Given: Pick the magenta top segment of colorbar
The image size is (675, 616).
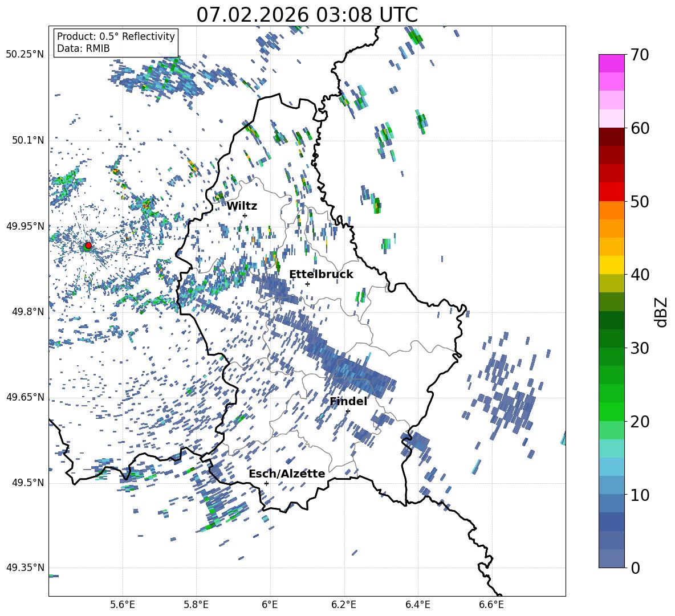Looking at the screenshot, I should (612, 63).
